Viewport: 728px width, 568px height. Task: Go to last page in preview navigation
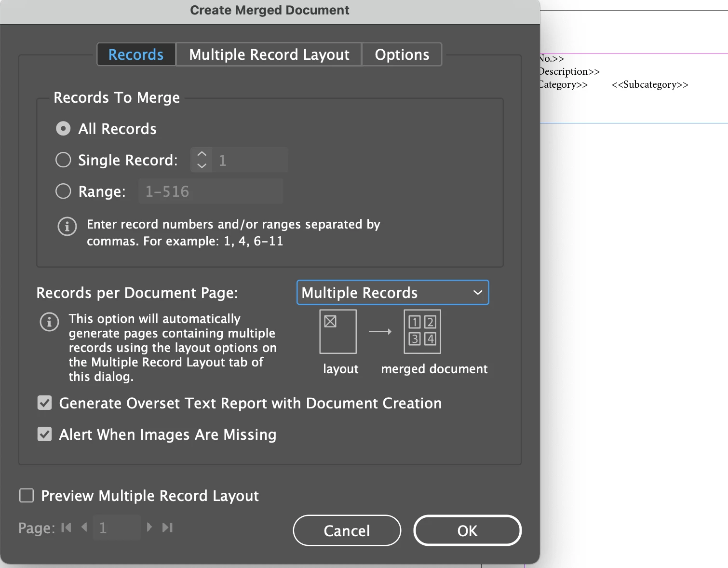(167, 527)
